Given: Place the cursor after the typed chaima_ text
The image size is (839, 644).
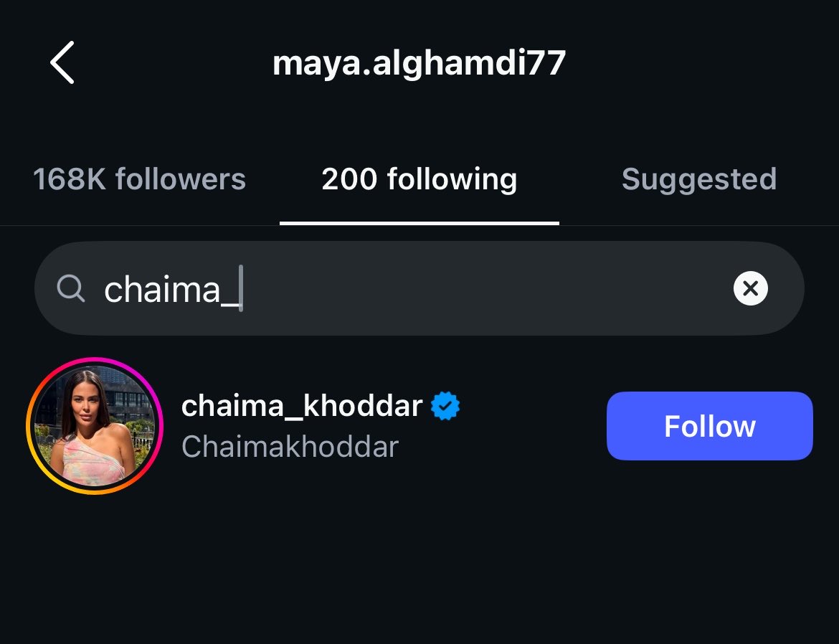Looking at the screenshot, I should coord(241,288).
